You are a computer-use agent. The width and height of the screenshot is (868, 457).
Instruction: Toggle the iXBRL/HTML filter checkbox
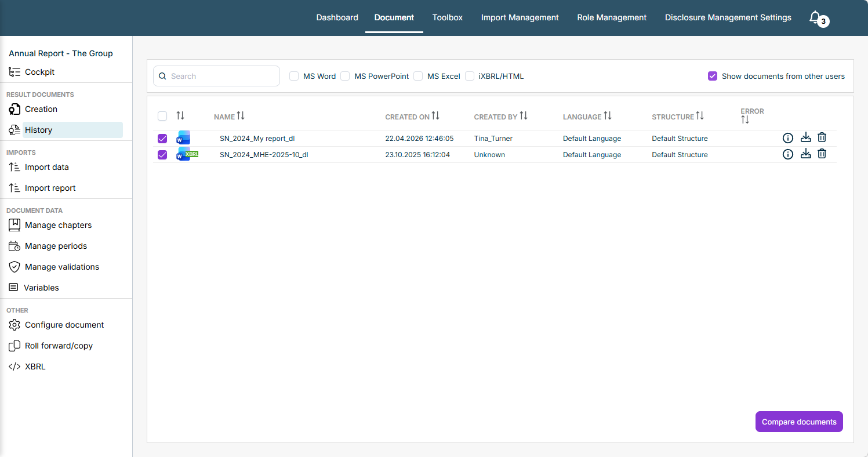pos(470,76)
